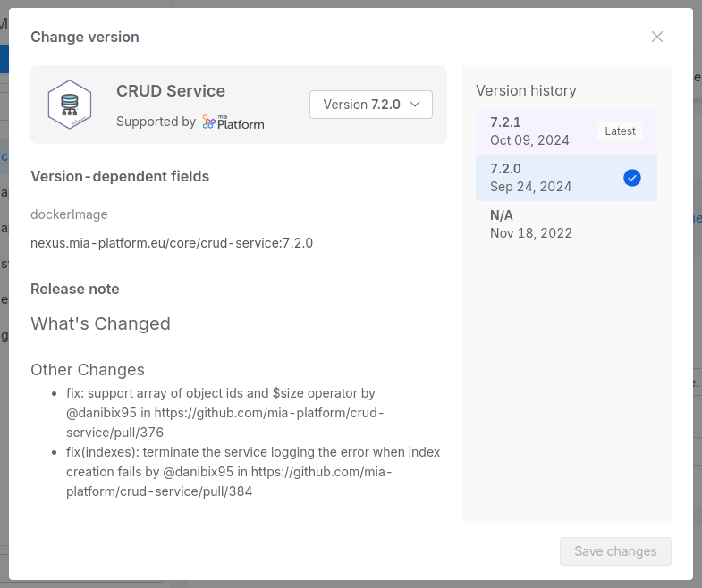The height and width of the screenshot is (588, 702).
Task: Click the Change version dialog title
Action: coord(85,37)
